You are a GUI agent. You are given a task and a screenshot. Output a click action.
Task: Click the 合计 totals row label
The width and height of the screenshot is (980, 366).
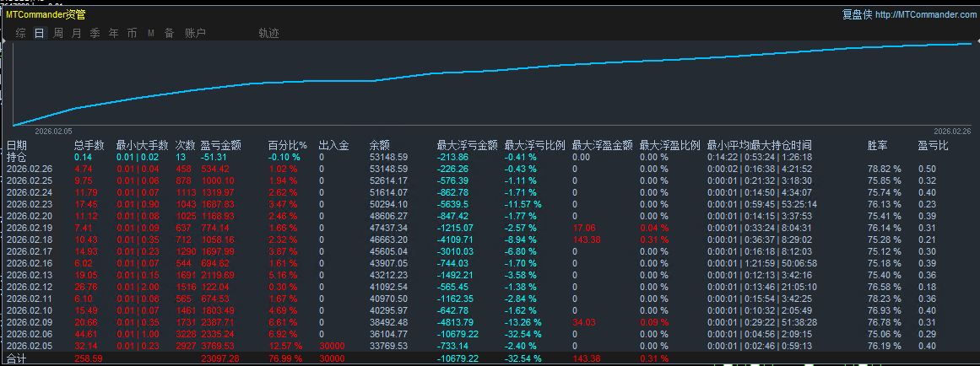click(17, 359)
